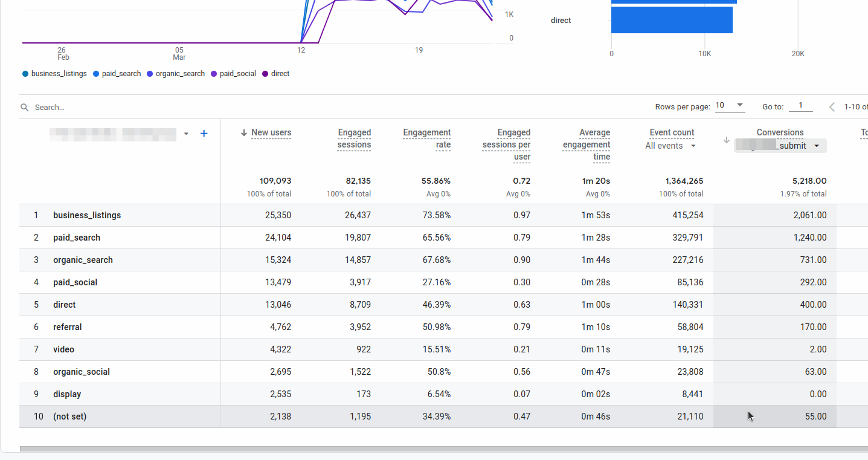Click the sort arrow beside New users

coord(244,133)
